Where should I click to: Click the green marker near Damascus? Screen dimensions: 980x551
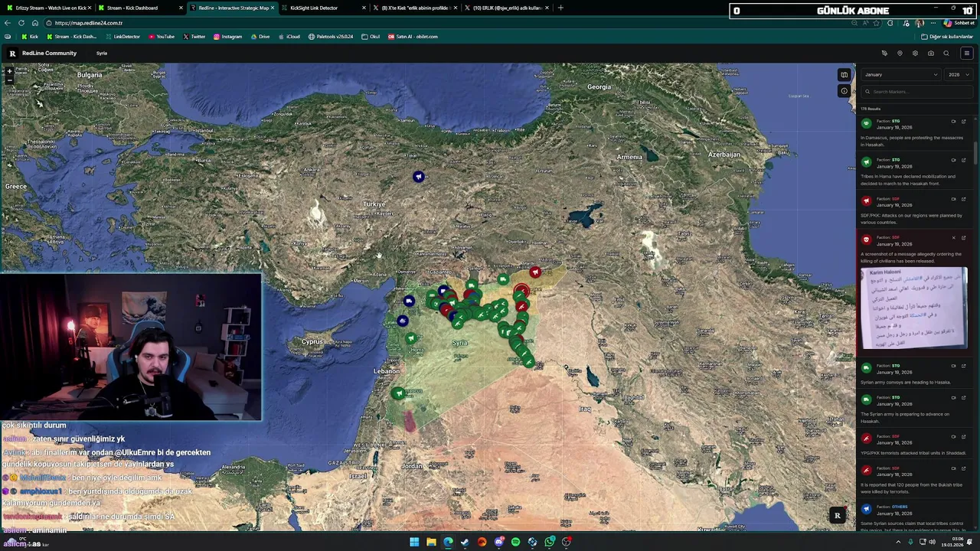[398, 393]
